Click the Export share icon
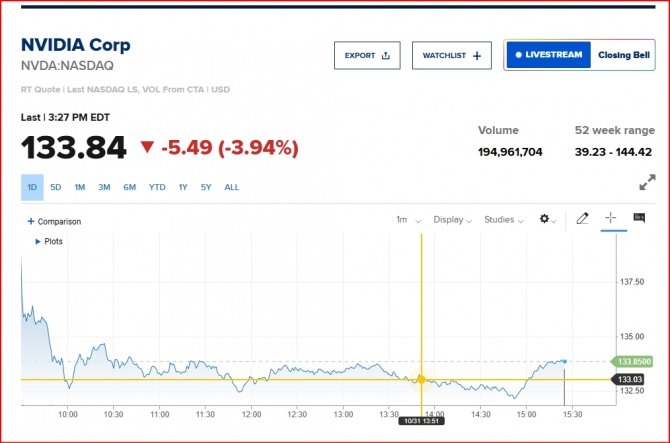The height and width of the screenshot is (443, 670). (385, 56)
